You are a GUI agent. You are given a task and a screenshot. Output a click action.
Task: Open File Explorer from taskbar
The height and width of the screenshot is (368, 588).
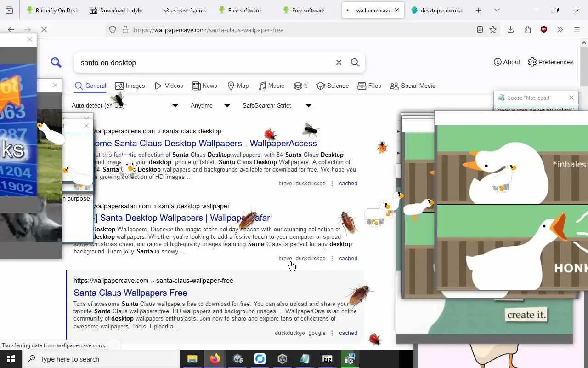(x=192, y=359)
